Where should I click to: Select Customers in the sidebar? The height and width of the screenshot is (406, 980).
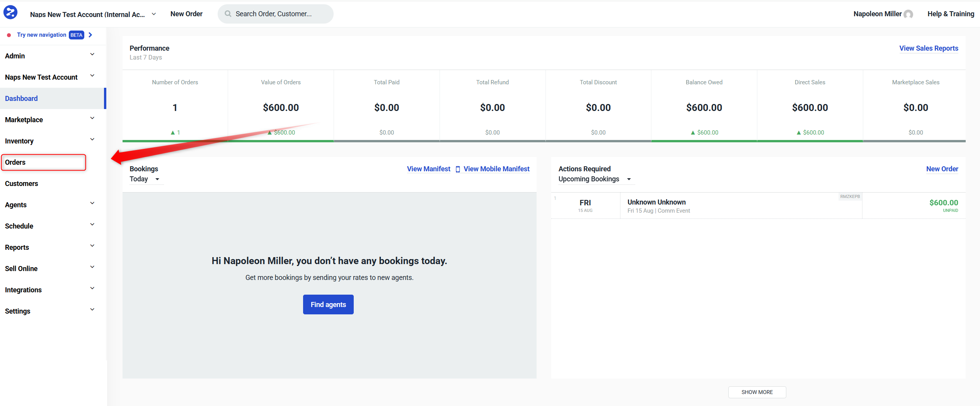21,183
